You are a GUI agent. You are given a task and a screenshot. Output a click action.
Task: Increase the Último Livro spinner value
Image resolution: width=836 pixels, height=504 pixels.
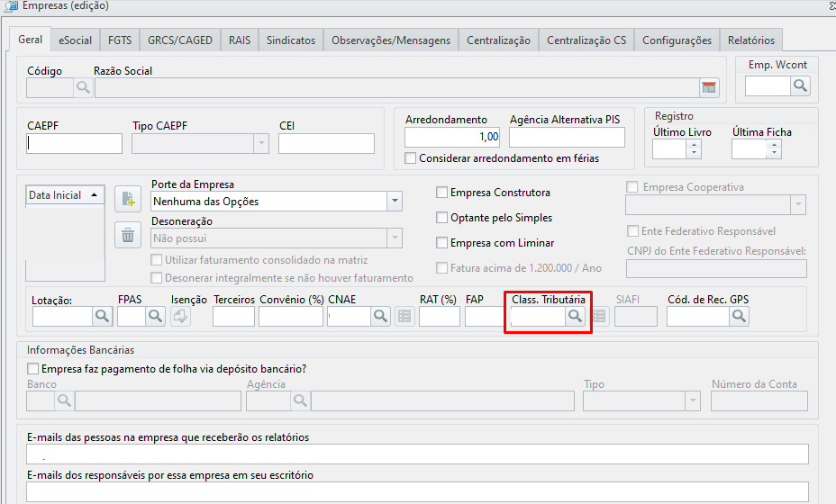(694, 145)
